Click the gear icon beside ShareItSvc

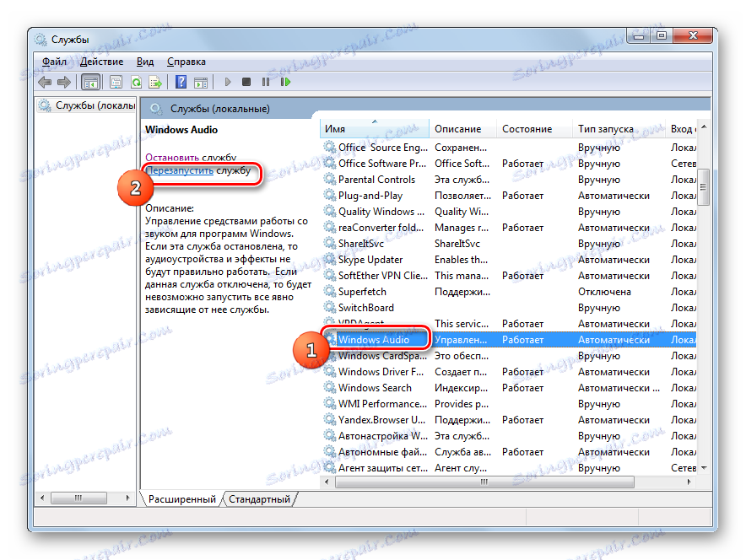[x=330, y=244]
